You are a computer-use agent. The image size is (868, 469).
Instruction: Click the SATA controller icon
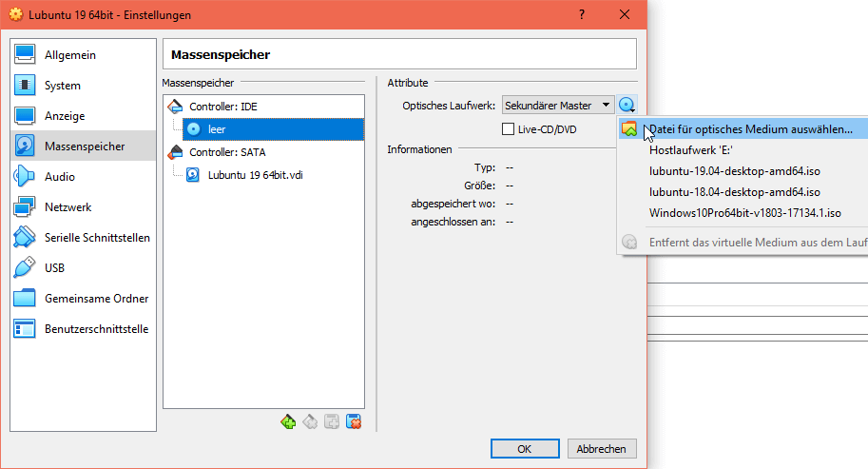click(176, 151)
